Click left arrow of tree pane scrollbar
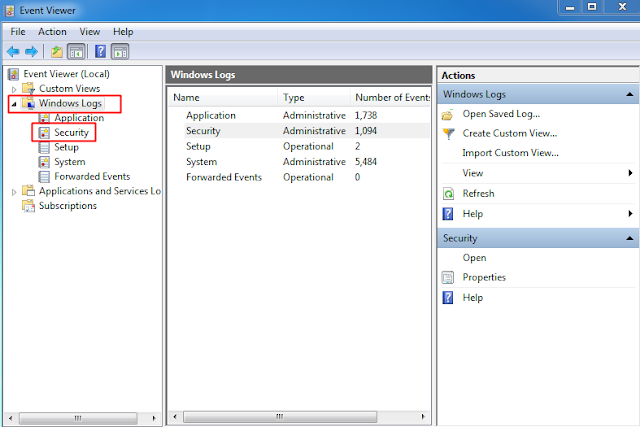Image resolution: width=640 pixels, height=427 pixels. [x=10, y=418]
